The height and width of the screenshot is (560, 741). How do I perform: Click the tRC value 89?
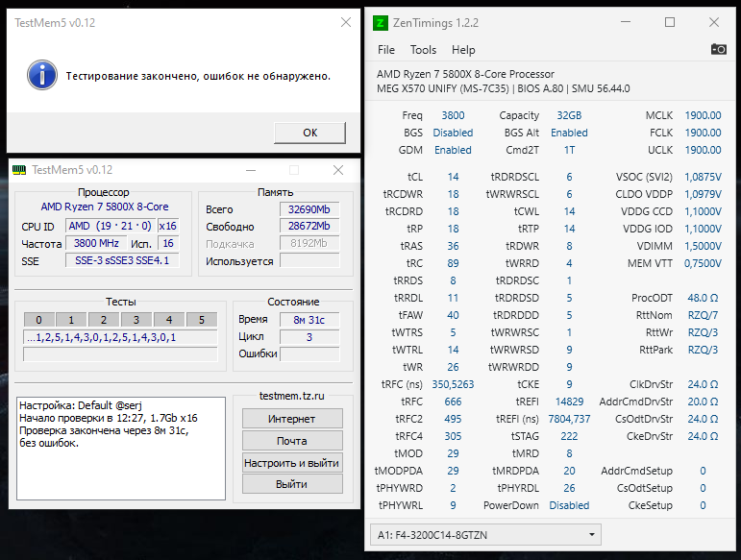pyautogui.click(x=454, y=263)
